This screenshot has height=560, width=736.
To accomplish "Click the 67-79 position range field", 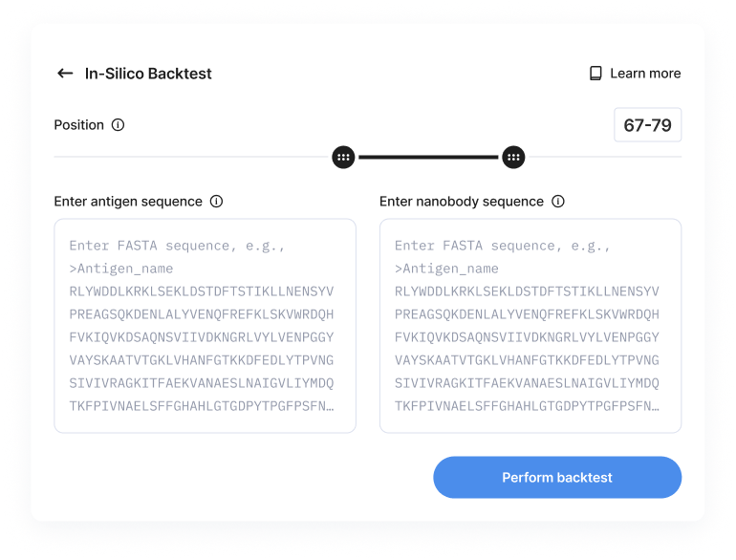I will (647, 125).
